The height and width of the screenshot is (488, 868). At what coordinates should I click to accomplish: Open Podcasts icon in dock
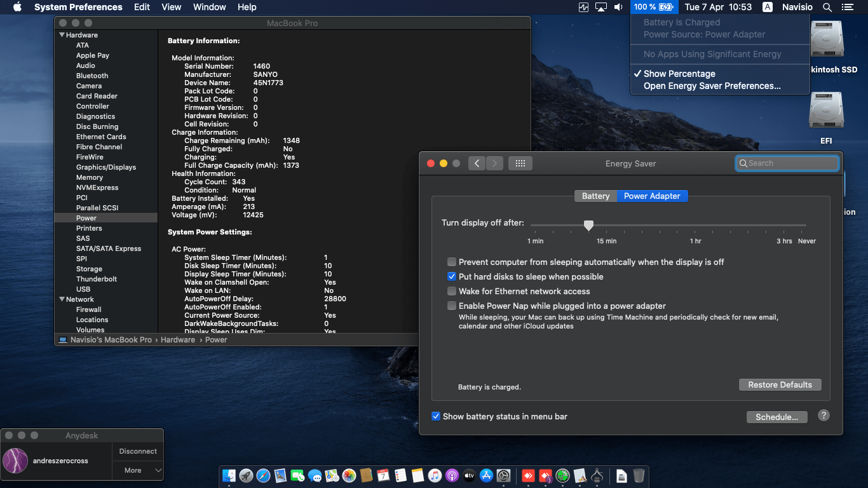pyautogui.click(x=452, y=475)
